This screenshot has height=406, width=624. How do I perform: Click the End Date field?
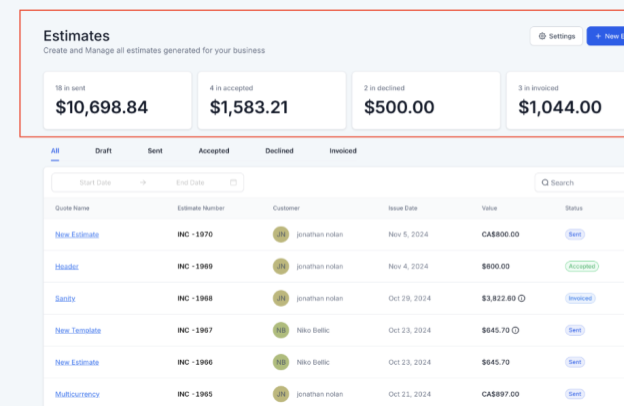click(x=190, y=183)
